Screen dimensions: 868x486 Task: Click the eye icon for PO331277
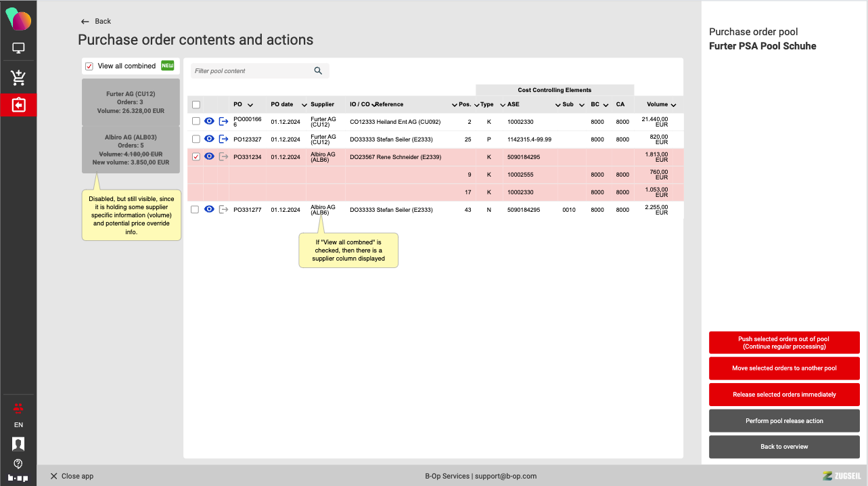pos(209,210)
